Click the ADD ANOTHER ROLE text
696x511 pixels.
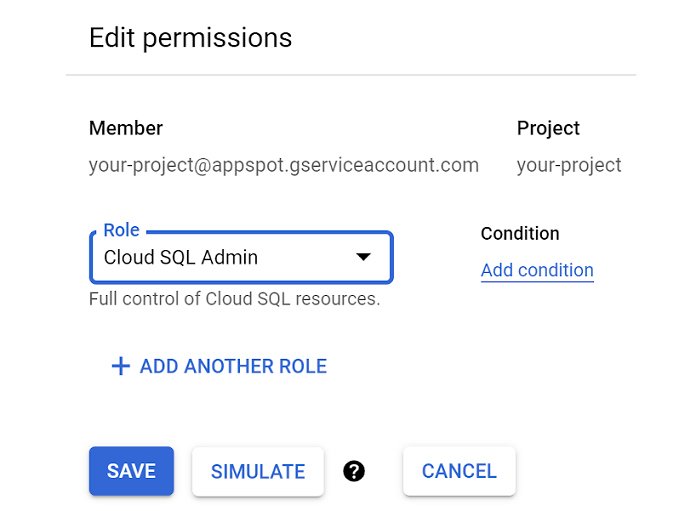tap(233, 367)
